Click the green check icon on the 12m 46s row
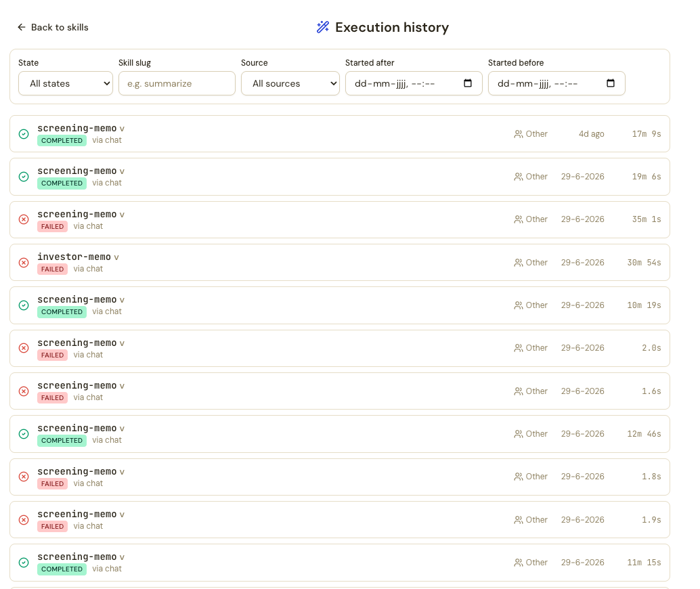This screenshot has width=700, height=589. tap(24, 434)
